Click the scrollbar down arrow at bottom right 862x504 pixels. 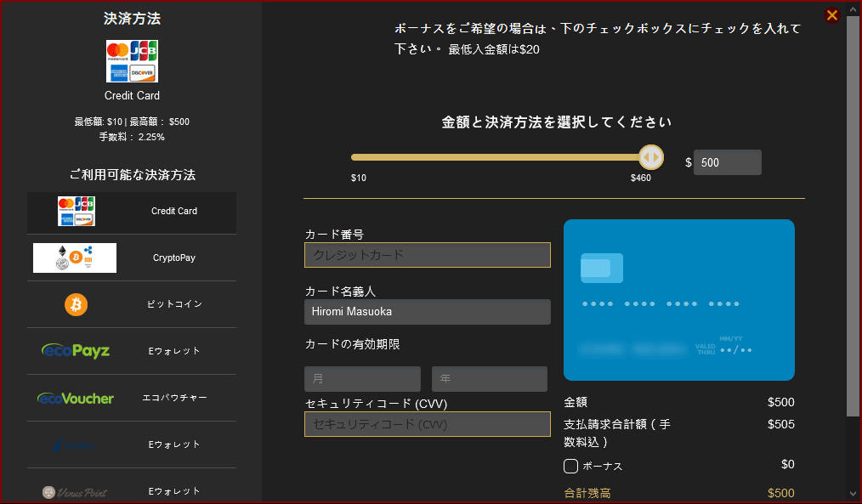pyautogui.click(x=853, y=493)
